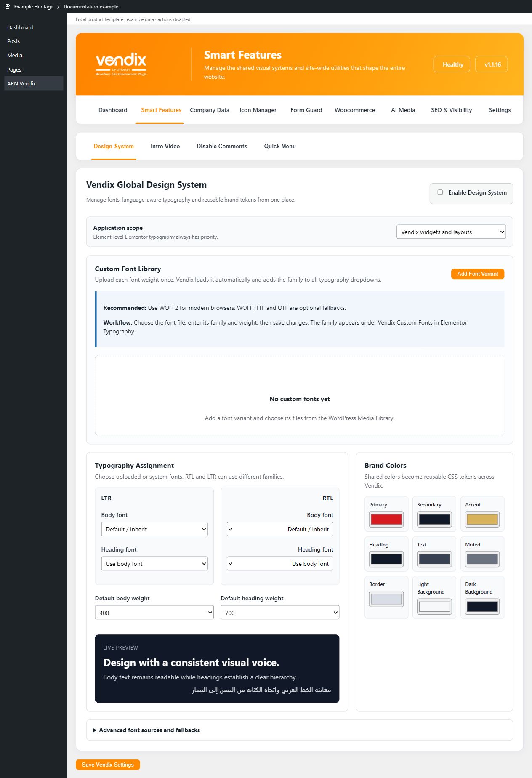Open the Default body weight dropdown
532x778 pixels.
pos(154,613)
